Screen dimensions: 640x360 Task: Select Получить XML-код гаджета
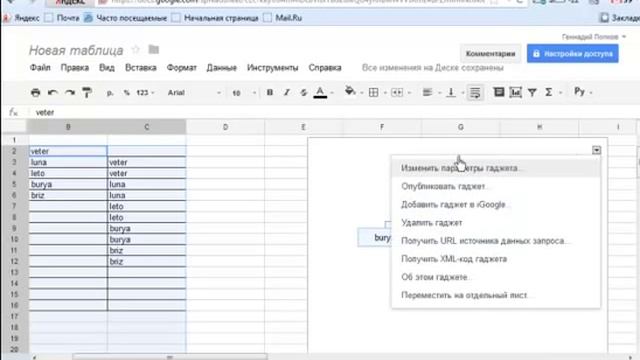click(x=496, y=259)
